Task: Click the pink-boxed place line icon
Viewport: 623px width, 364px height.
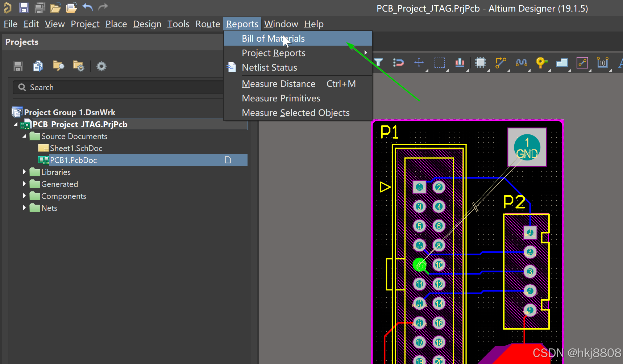Action: click(x=582, y=63)
